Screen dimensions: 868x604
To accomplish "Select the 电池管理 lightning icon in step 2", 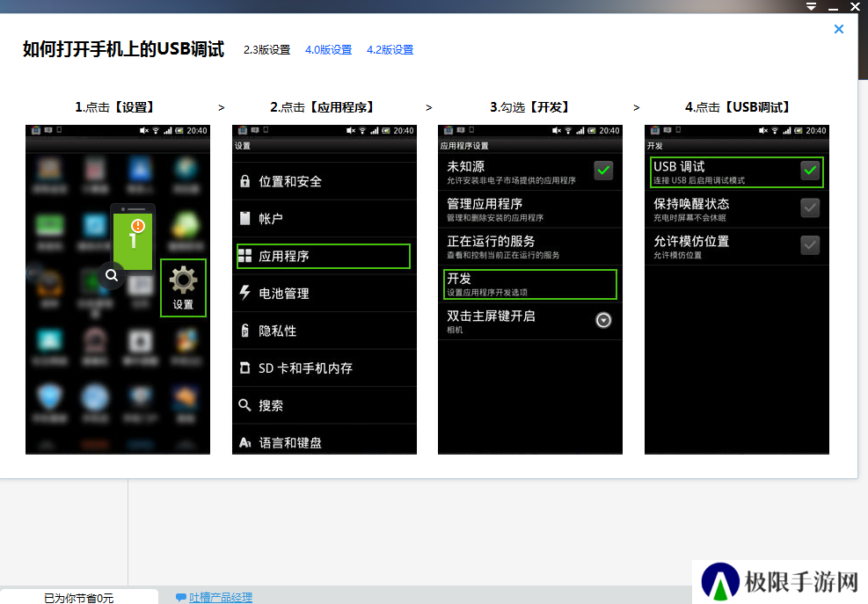I will [x=244, y=292].
